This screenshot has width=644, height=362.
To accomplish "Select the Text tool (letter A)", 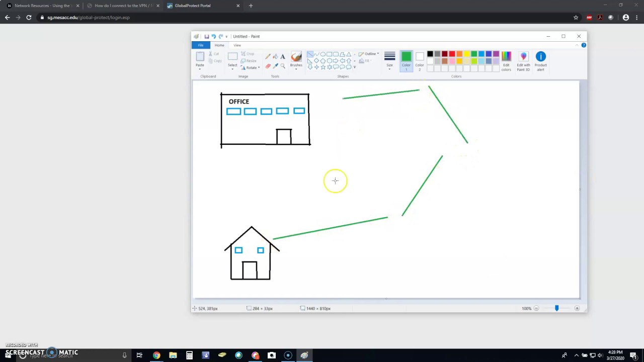I will (x=283, y=56).
